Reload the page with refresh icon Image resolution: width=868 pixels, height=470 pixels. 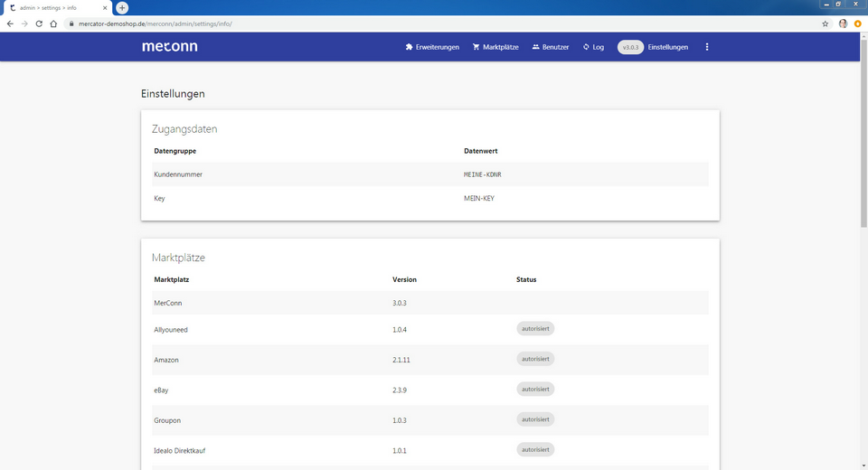[x=39, y=23]
